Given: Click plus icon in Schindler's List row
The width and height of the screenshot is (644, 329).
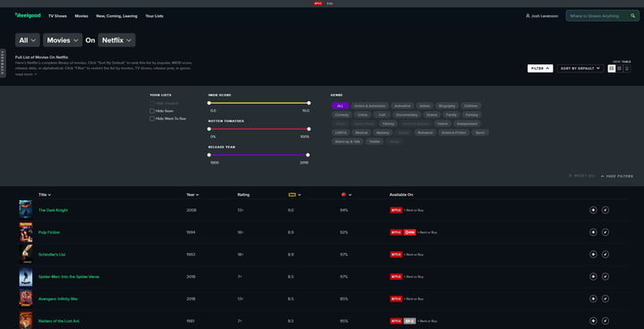Looking at the screenshot, I should pyautogui.click(x=593, y=255).
